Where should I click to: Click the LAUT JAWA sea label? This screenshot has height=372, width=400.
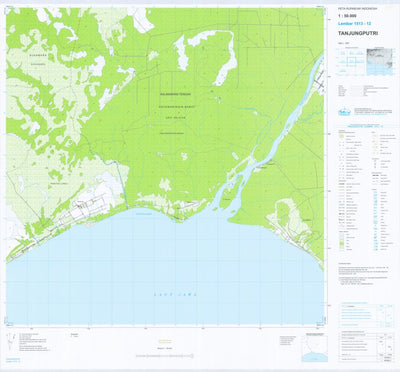coord(175,295)
